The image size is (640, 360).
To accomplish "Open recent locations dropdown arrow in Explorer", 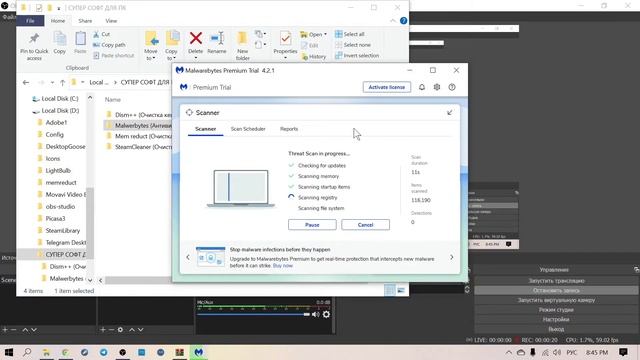I will pos(52,82).
